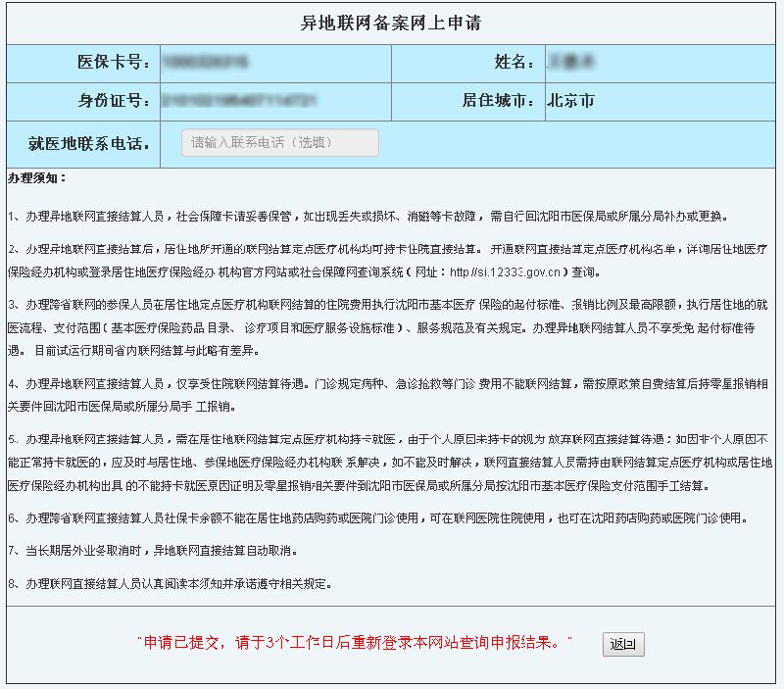Screen dimensions: 784x689
Task: Click the blurred 姓名 value
Action: pyautogui.click(x=572, y=63)
